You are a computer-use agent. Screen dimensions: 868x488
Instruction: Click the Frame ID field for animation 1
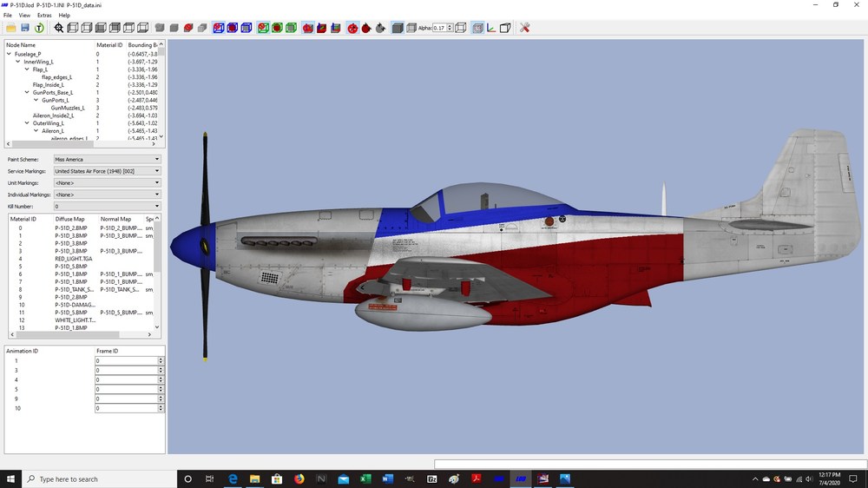pos(126,360)
